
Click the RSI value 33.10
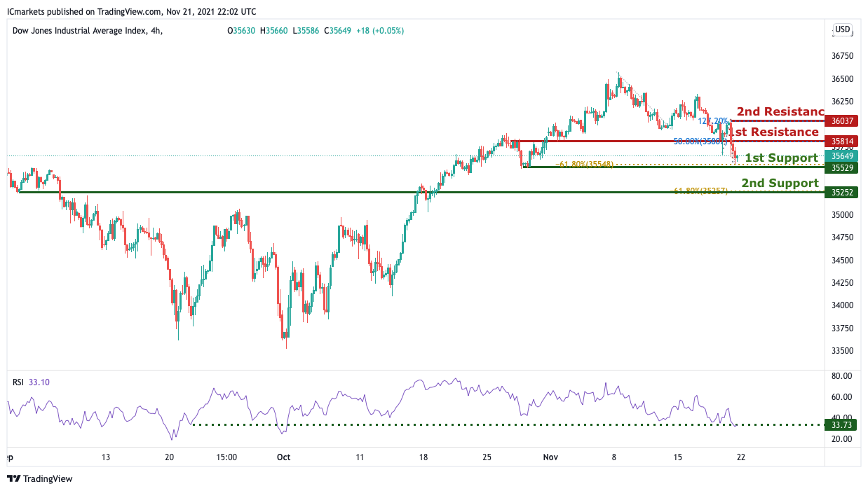39,382
